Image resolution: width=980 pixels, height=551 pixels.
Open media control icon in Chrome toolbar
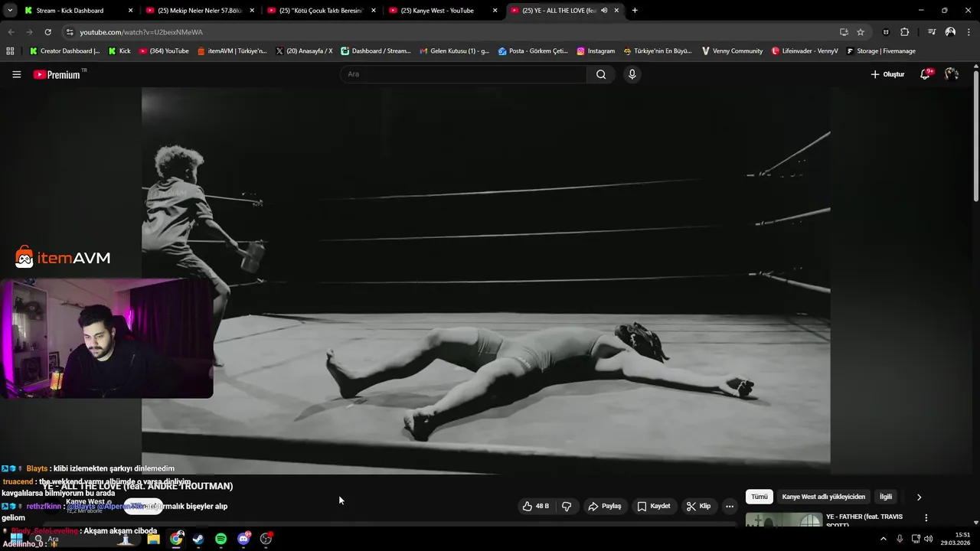coord(931,32)
